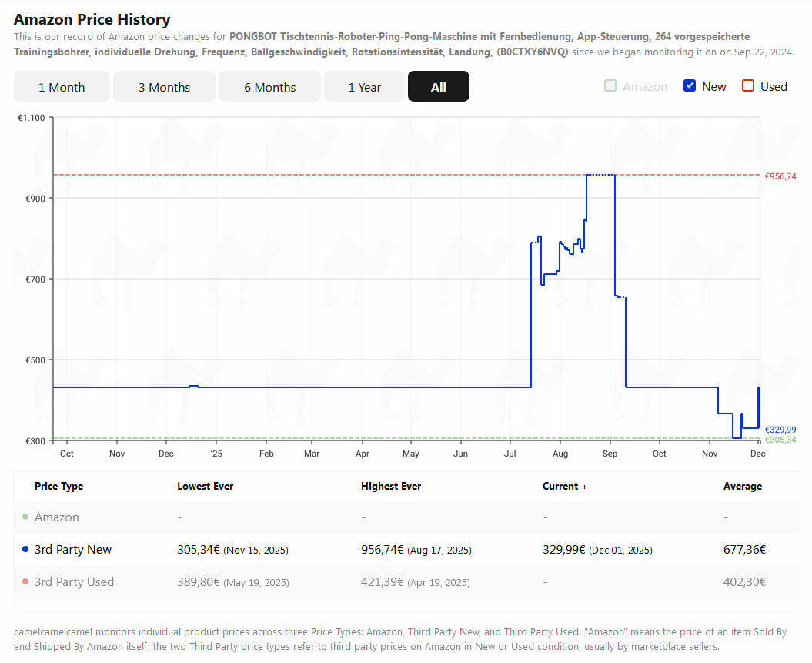This screenshot has height=663, width=812.
Task: Click the All range tab
Action: (439, 86)
